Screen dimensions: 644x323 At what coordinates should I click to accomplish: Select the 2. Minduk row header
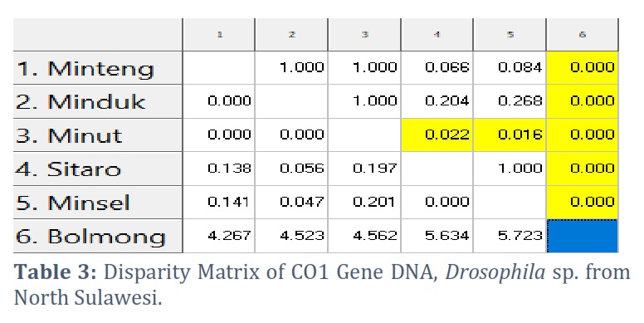pyautogui.click(x=98, y=102)
